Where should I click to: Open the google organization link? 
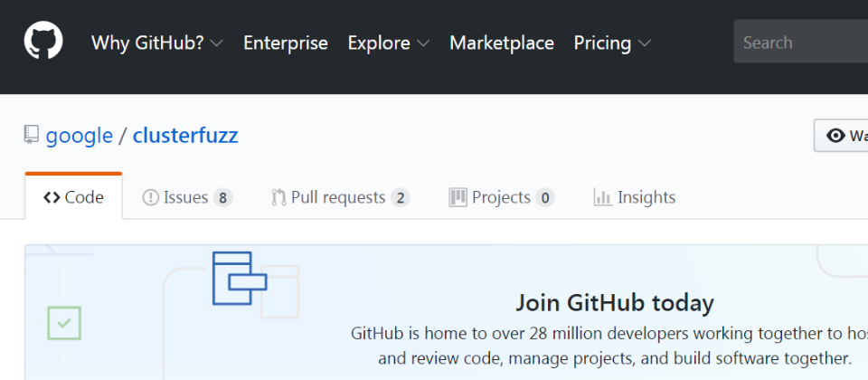(80, 135)
